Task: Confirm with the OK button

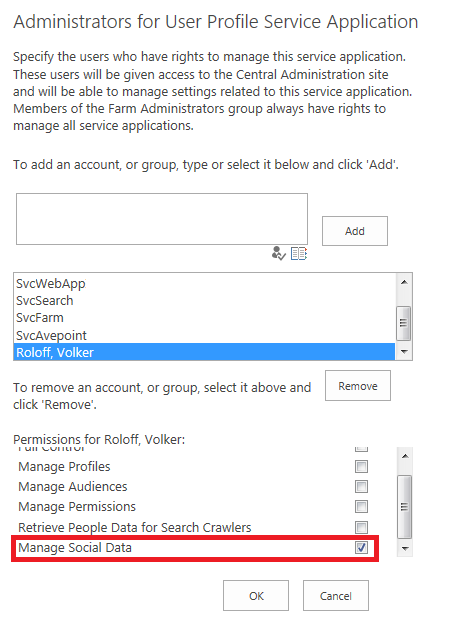Action: pos(256,596)
